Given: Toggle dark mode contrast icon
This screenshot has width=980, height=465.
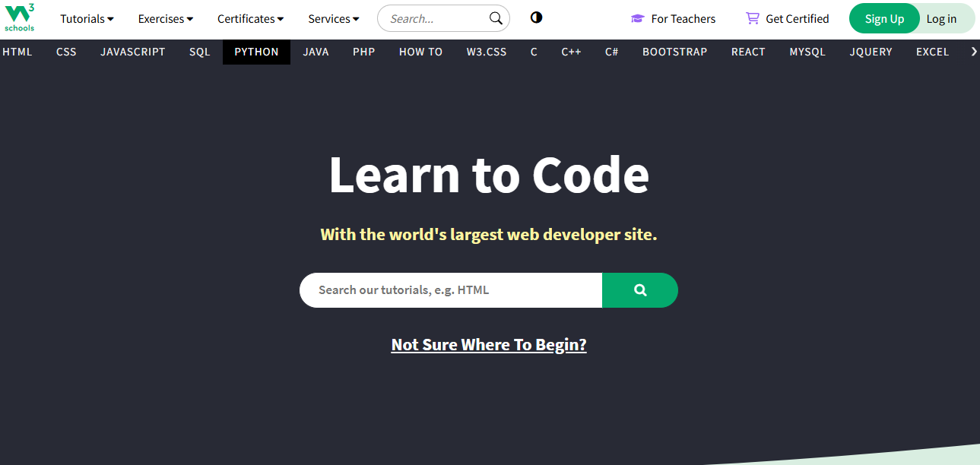Looking at the screenshot, I should pos(536,17).
